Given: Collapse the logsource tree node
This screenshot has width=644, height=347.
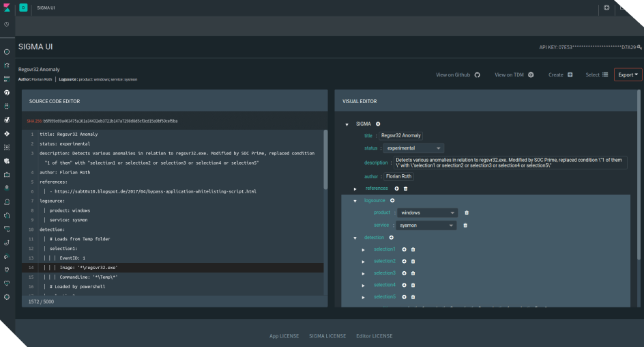Looking at the screenshot, I should (x=355, y=201).
